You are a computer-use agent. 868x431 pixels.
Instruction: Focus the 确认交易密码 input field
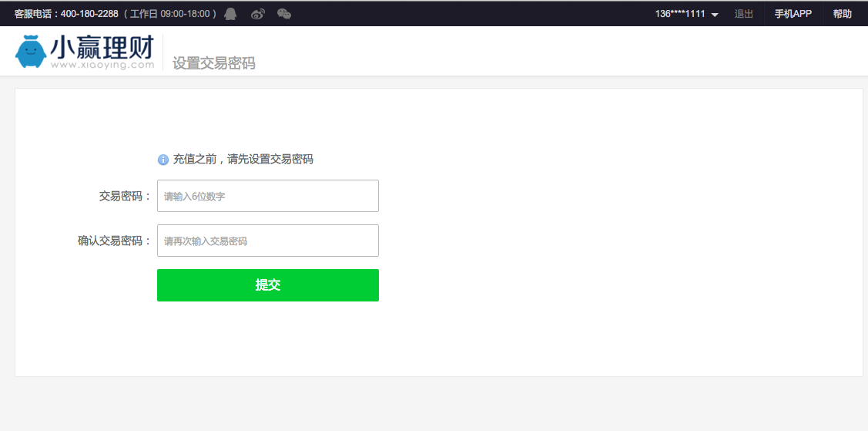tap(268, 241)
